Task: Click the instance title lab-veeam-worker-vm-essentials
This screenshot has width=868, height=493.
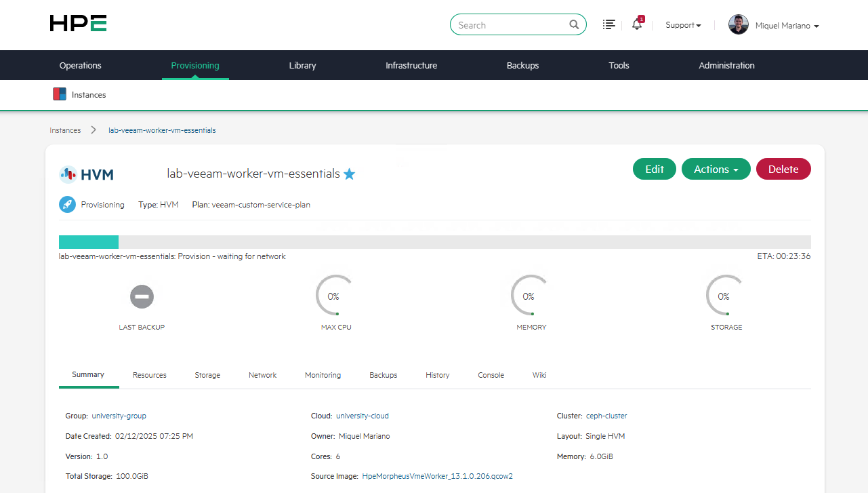Action: pyautogui.click(x=253, y=174)
